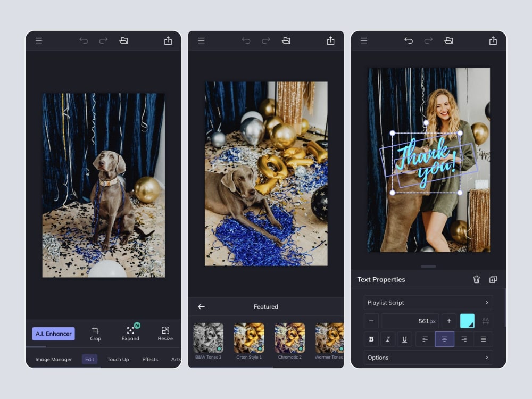The image size is (532, 399).
Task: Open the folder icon in right phone screen
Action: [448, 41]
